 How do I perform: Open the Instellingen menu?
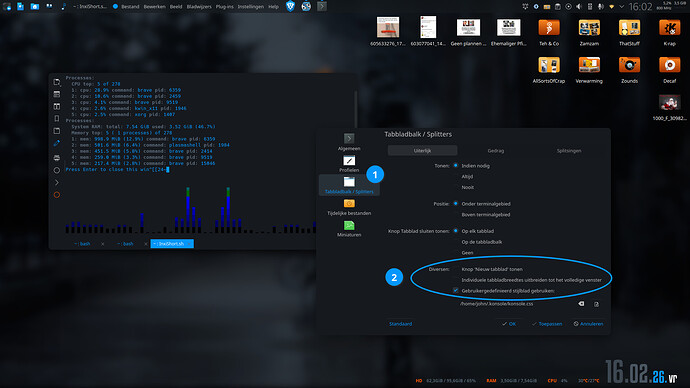[251, 7]
